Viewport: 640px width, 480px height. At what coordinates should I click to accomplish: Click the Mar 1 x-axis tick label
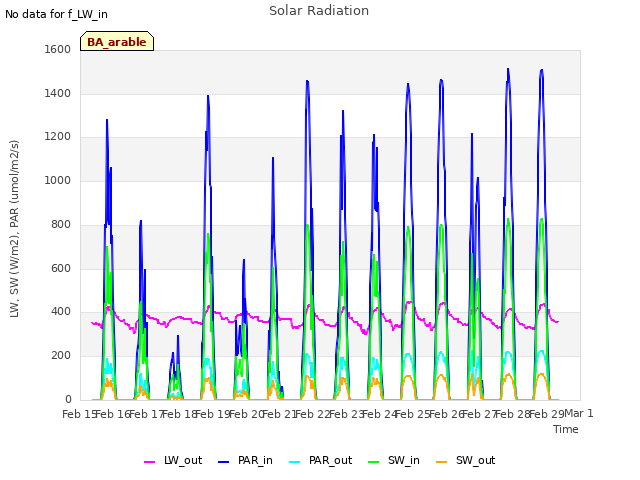(x=579, y=413)
